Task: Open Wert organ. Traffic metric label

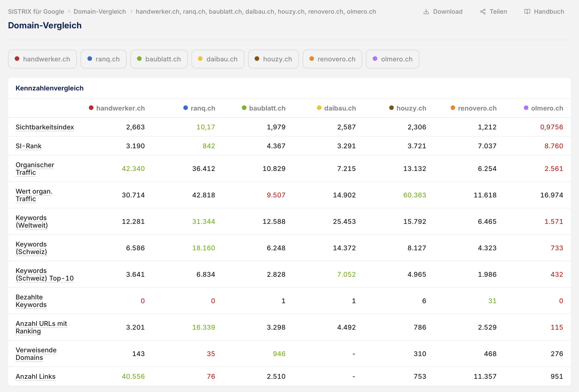Action: 34,195
